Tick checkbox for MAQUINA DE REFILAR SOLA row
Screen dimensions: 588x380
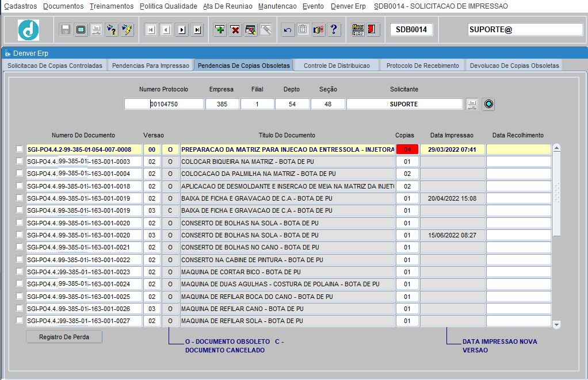coord(20,320)
